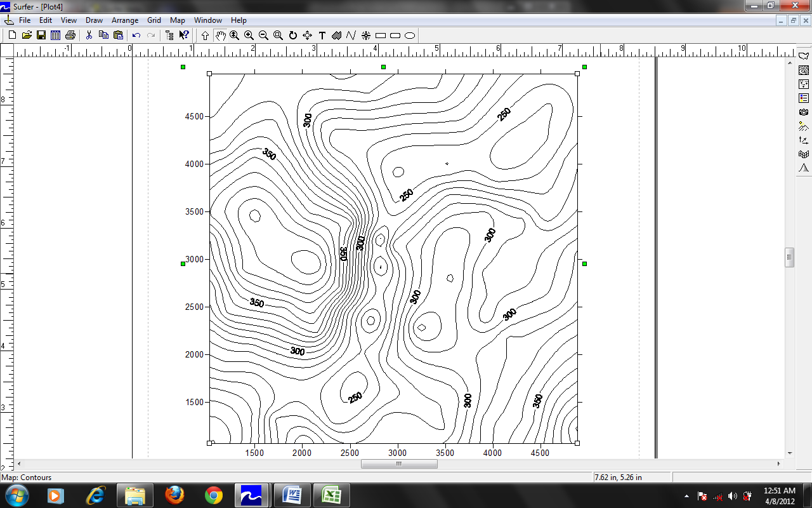The height and width of the screenshot is (508, 812).
Task: Create a wireframe map from sidebar
Action: point(804,154)
